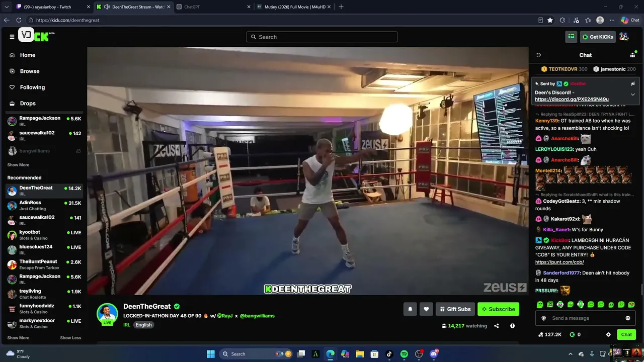Click the Windows Start button
This screenshot has width=644, height=362.
tap(211, 354)
